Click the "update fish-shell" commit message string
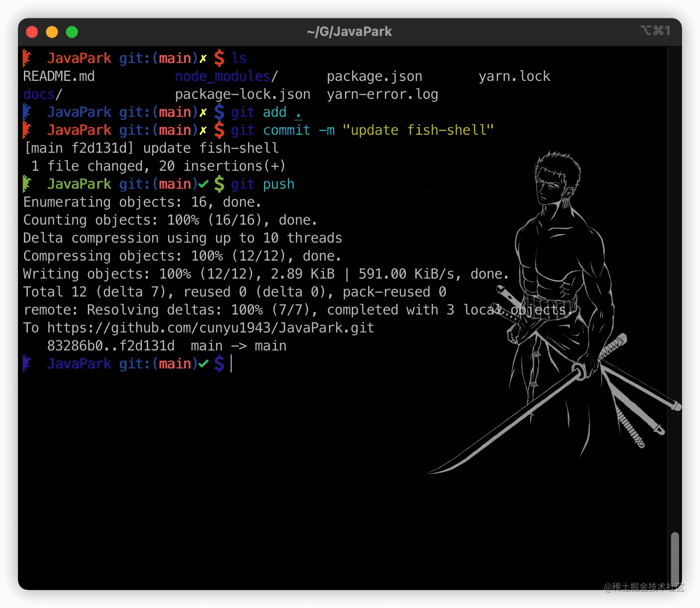 [x=418, y=130]
